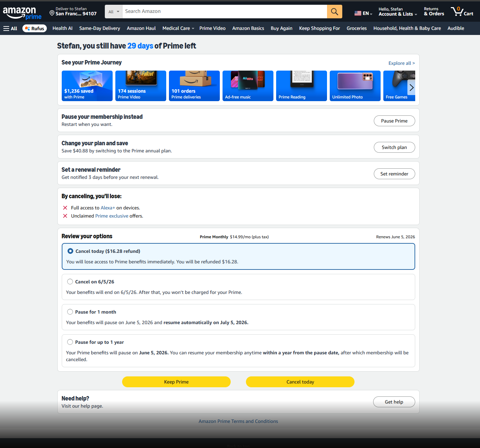The image size is (480, 448).
Task: Click the orange search magnifier button
Action: pos(334,12)
